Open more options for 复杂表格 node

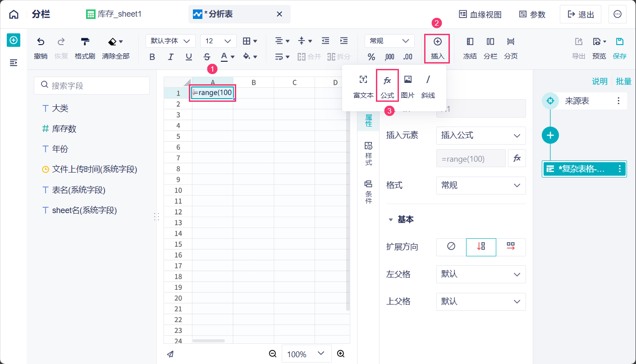[620, 169]
